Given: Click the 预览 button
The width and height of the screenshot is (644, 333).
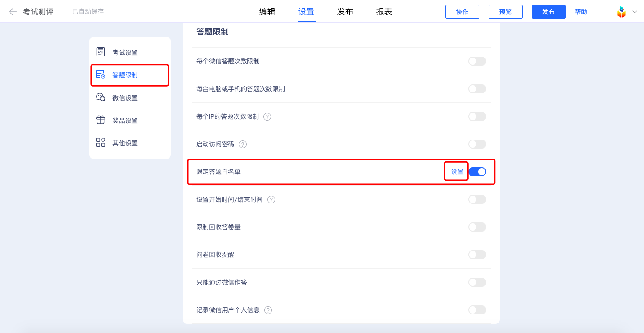Looking at the screenshot, I should coord(505,12).
